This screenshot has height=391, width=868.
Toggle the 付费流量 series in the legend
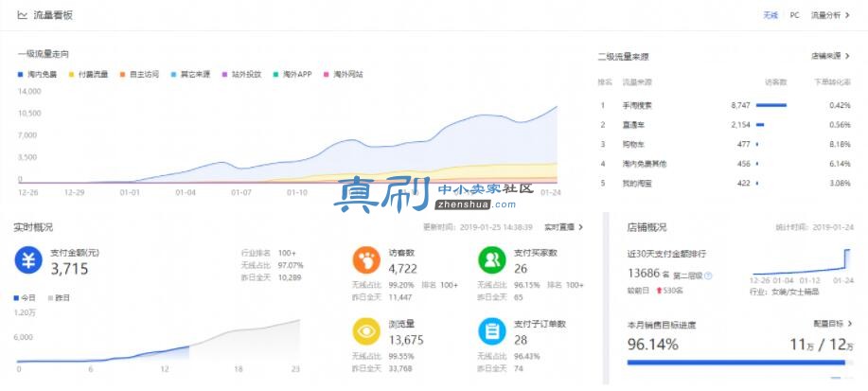click(x=88, y=74)
